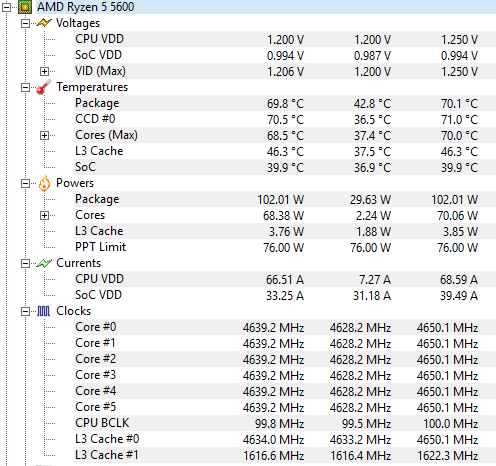Screen dimensions: 496x466
Task: Select the Voltages label
Action: tap(78, 23)
